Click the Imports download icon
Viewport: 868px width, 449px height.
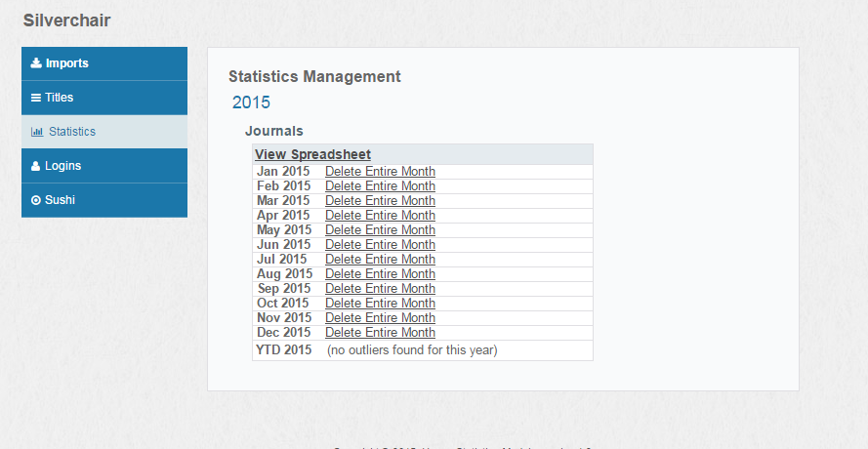click(x=36, y=63)
